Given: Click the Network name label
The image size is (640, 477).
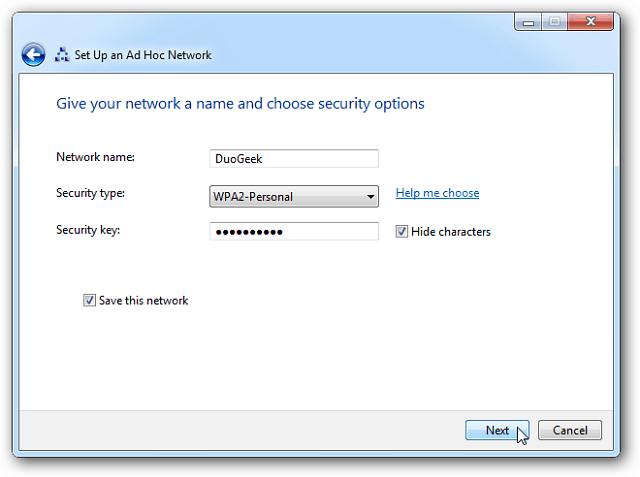Looking at the screenshot, I should (x=96, y=157).
